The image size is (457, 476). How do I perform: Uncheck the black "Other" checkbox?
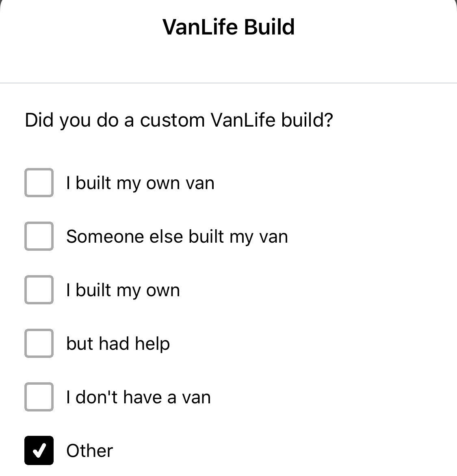point(39,450)
